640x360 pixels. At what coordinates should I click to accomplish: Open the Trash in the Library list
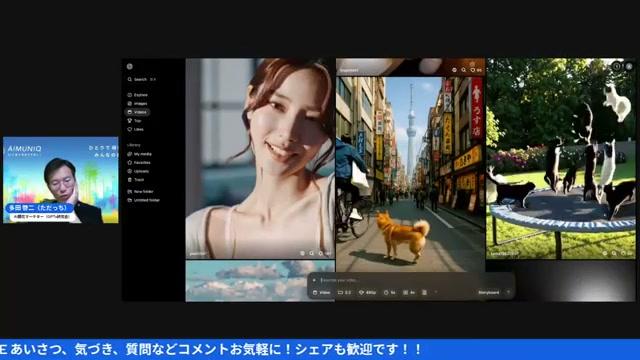pyautogui.click(x=136, y=180)
